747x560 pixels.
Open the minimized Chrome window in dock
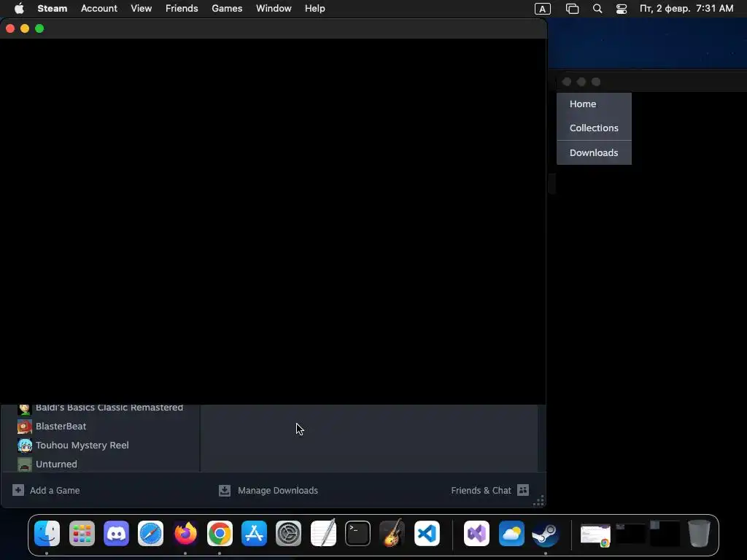[x=595, y=534]
